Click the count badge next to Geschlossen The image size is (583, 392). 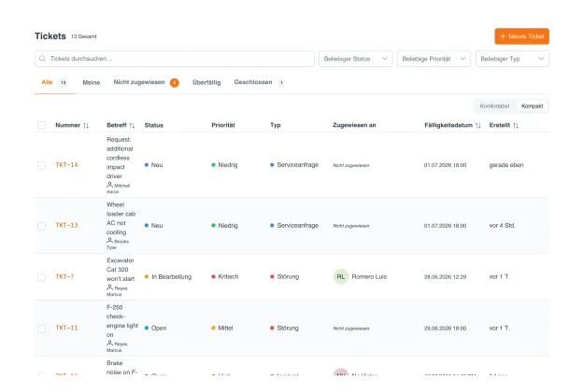281,82
